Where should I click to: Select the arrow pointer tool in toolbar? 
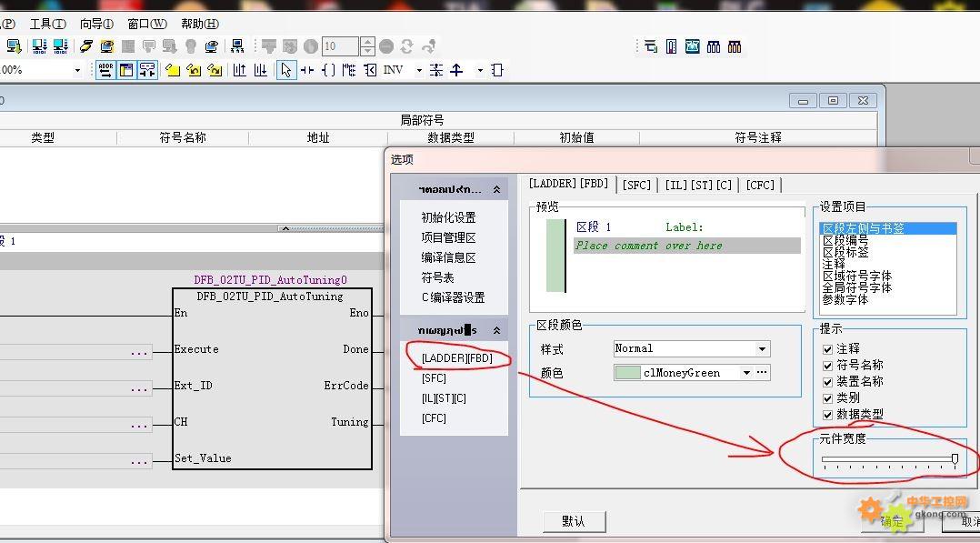pyautogui.click(x=286, y=70)
